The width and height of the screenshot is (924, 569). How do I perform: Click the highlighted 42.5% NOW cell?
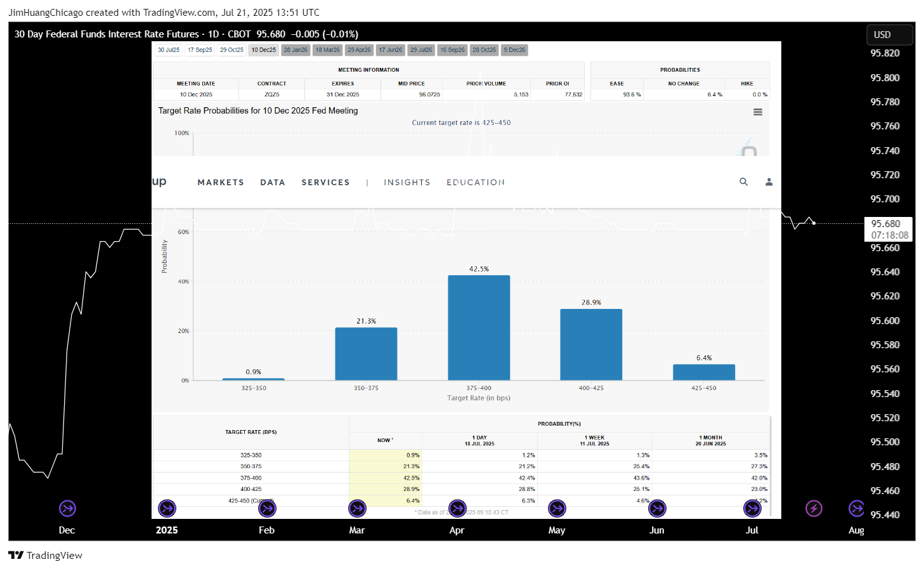tap(386, 478)
